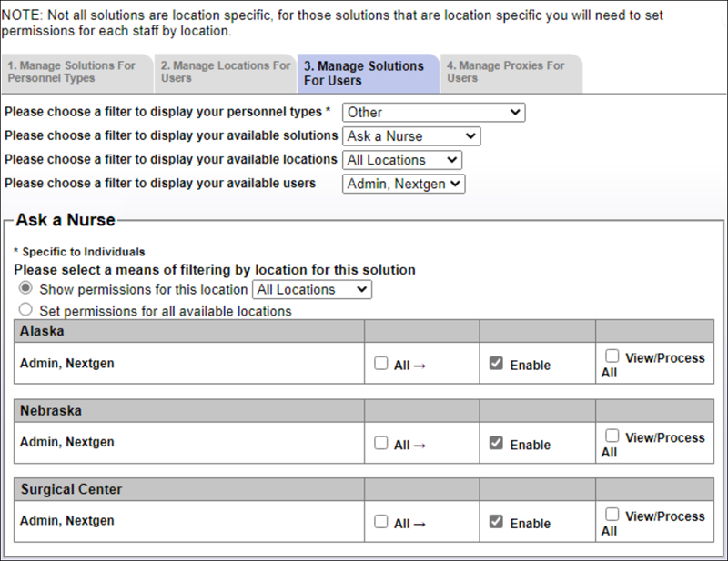
Task: Click the Ask a Nurse section heading
Action: 66,220
